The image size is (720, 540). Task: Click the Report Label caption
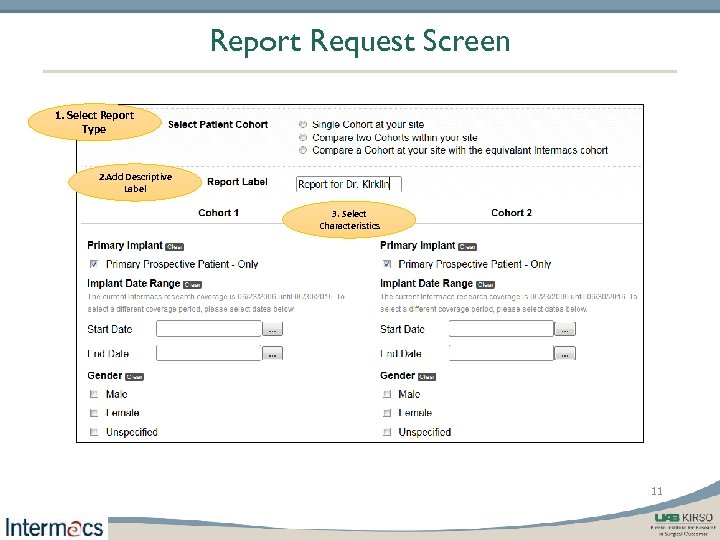click(237, 182)
